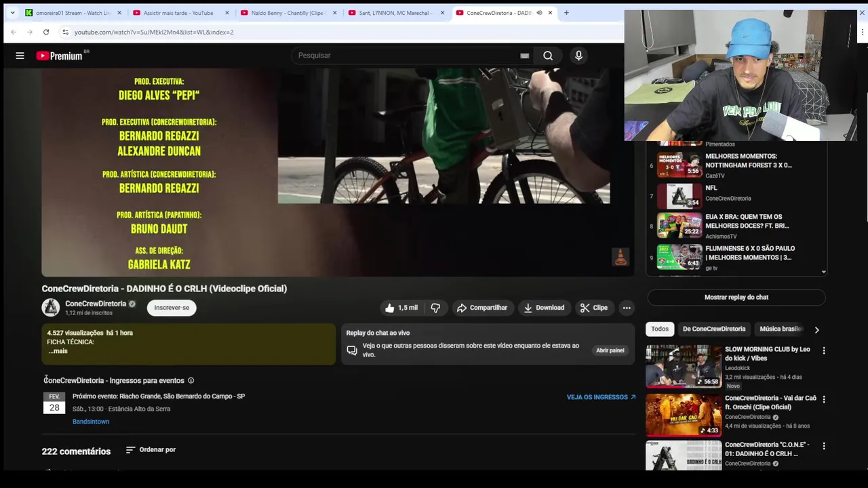Click the search magnifier button
The image size is (868, 488).
(548, 56)
